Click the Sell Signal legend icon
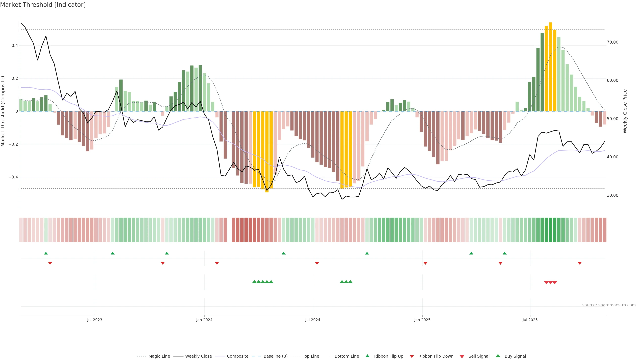 point(462,356)
